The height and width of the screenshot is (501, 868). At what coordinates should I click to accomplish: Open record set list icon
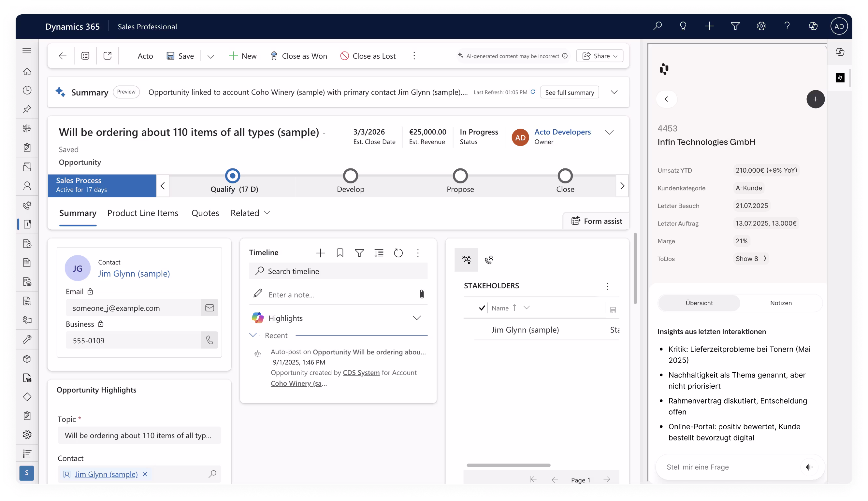(x=85, y=56)
